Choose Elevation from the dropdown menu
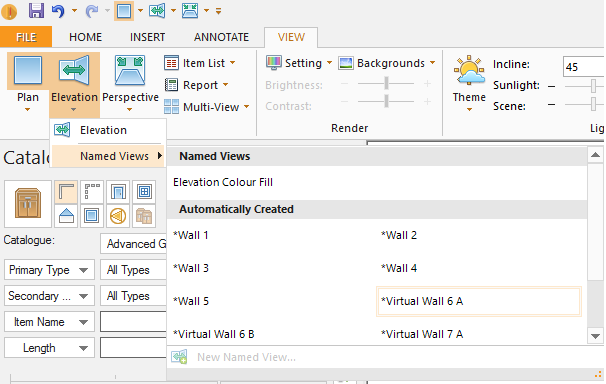Image resolution: width=606 pixels, height=384 pixels. 108,130
